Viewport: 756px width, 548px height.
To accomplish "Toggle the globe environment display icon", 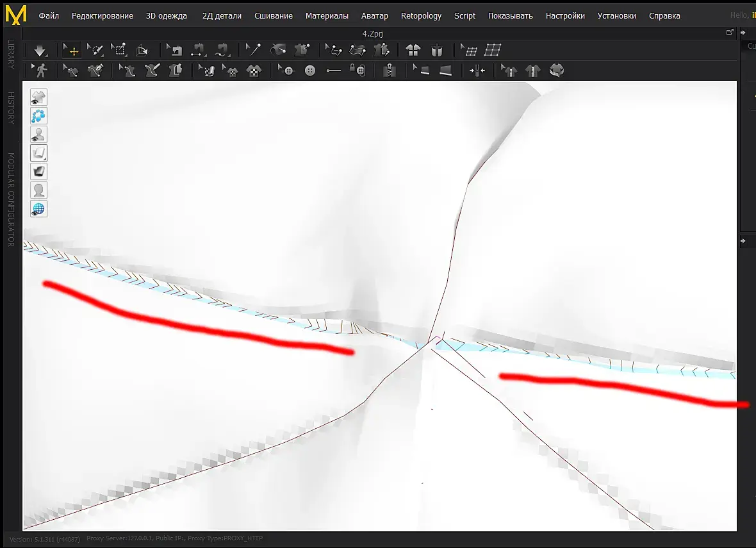I will pos(38,209).
